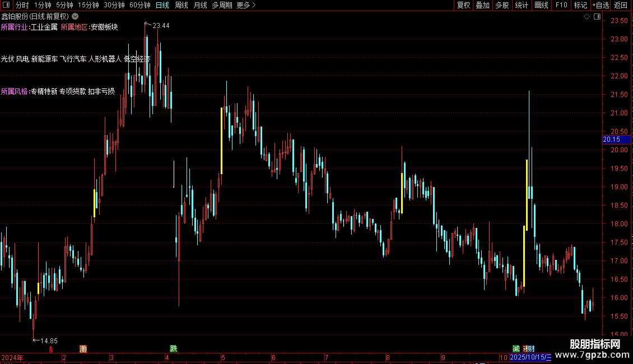The image size is (633, 364).
Task: Click month 9 on the time axis
Action: (x=443, y=357)
